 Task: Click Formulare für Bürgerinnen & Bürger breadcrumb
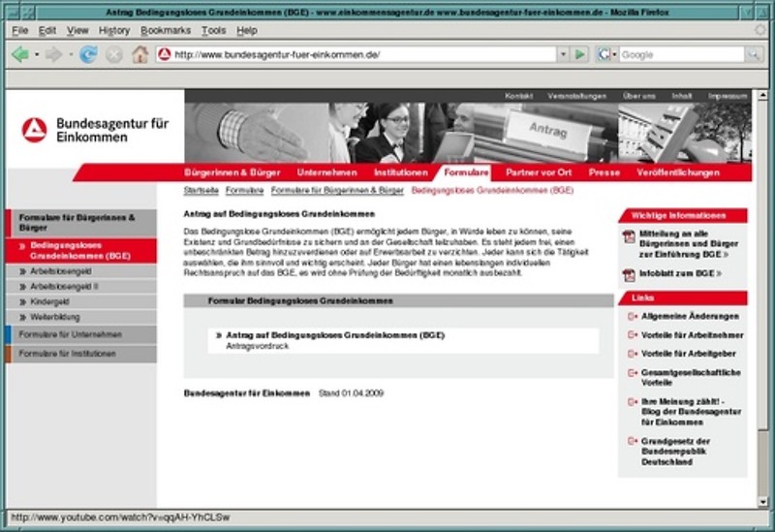[337, 190]
